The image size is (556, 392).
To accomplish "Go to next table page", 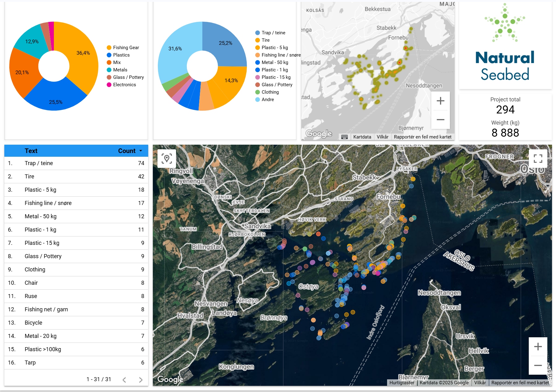I will pyautogui.click(x=141, y=380).
